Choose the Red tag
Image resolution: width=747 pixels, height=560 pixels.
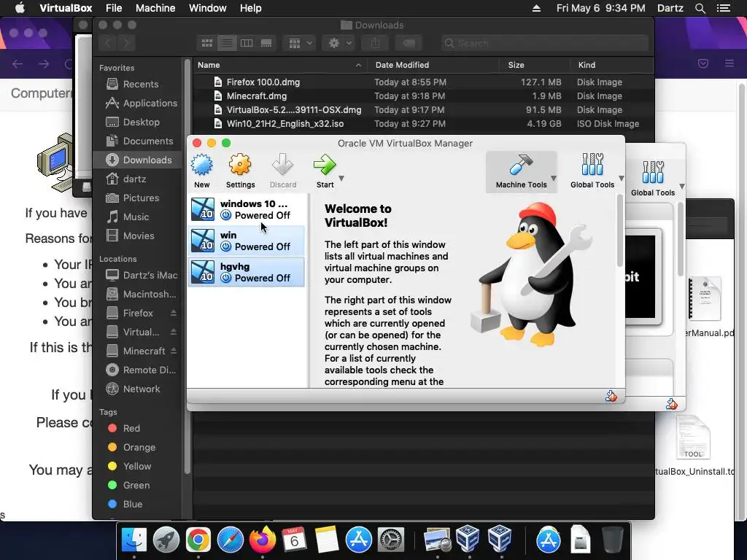click(x=124, y=428)
